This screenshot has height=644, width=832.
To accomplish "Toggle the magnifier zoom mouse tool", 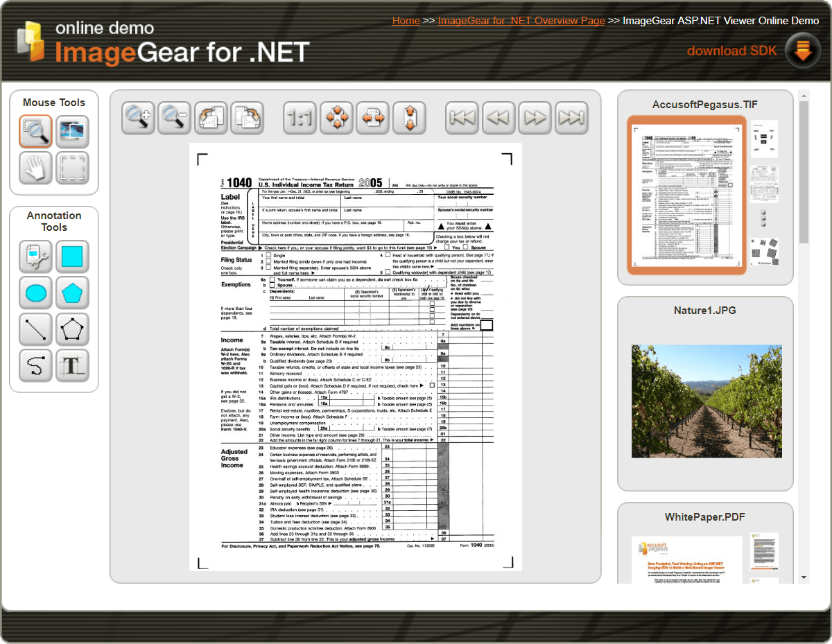I will click(35, 132).
